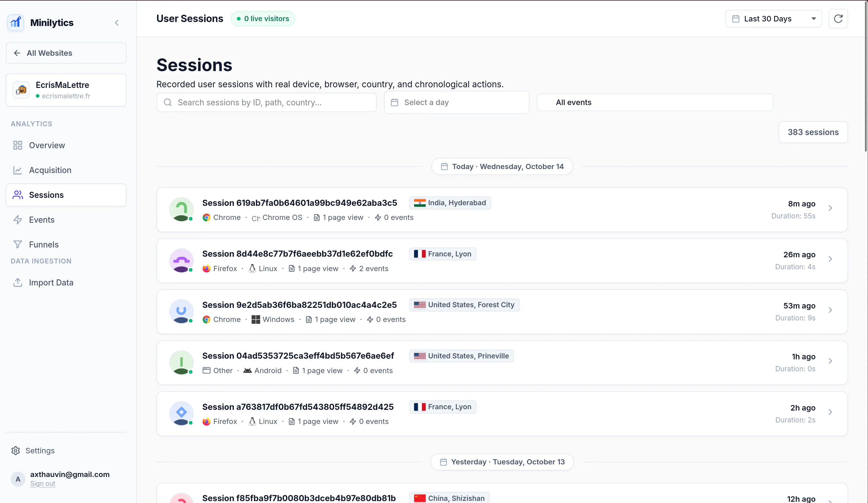Click the Settings gear icon
This screenshot has height=503, width=868.
[16, 451]
